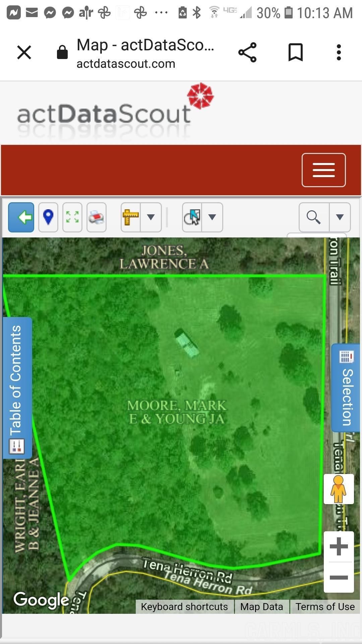The image size is (362, 644).
Task: Close the browser tab with X
Action: (x=24, y=52)
